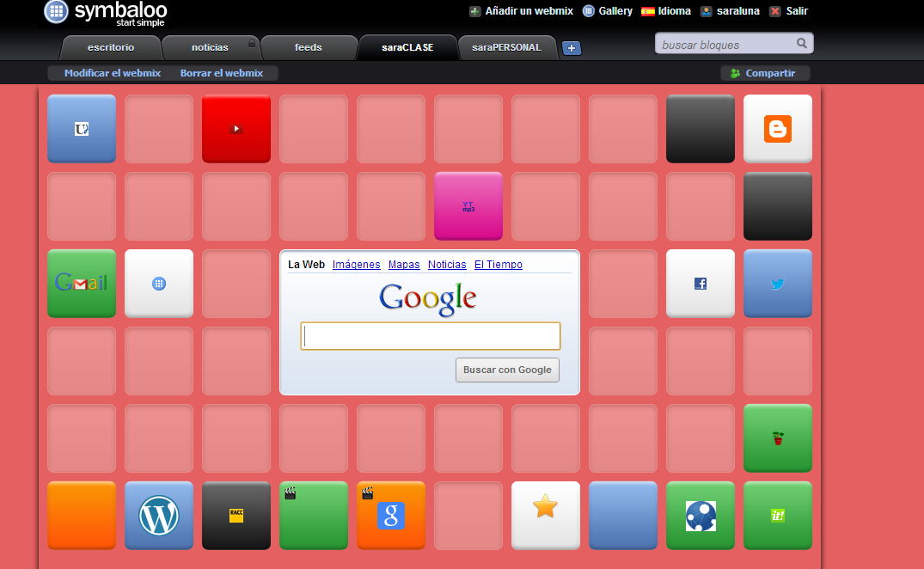Open the dark tile below the Blogger tile
Viewport: 924px width, 569px height.
(x=778, y=206)
